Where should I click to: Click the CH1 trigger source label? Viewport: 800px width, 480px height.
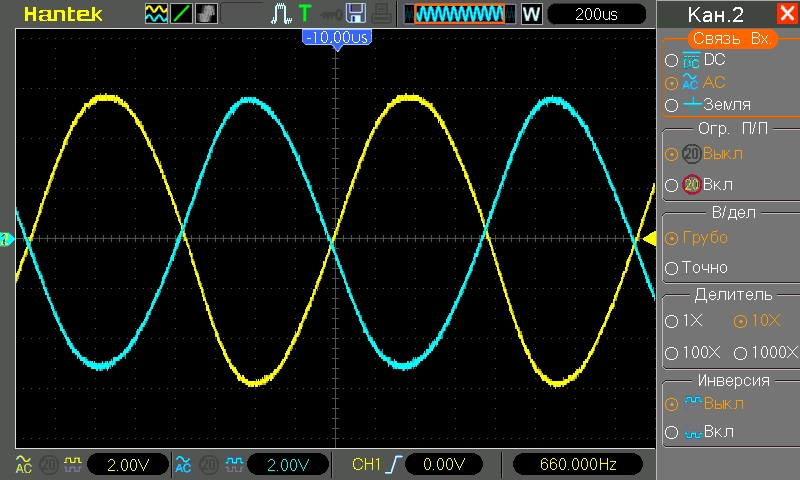366,464
